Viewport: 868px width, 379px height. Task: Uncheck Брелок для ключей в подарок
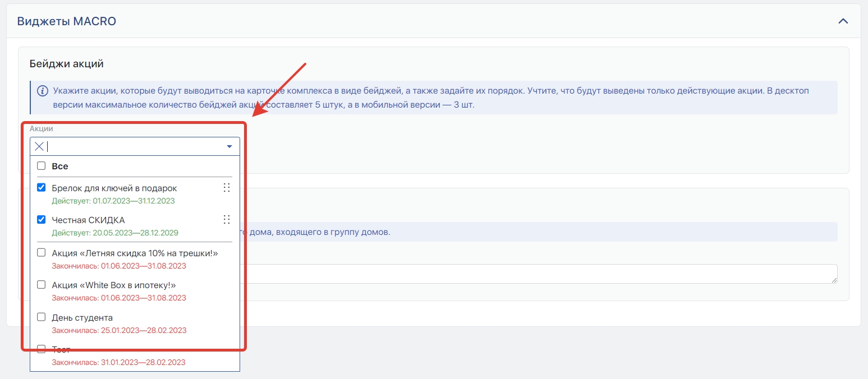[x=41, y=188]
